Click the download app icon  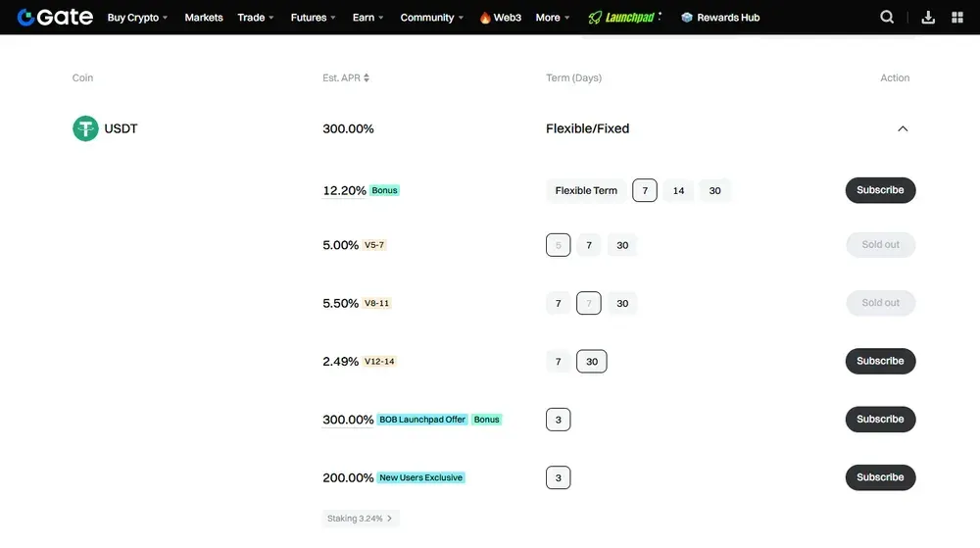[928, 17]
